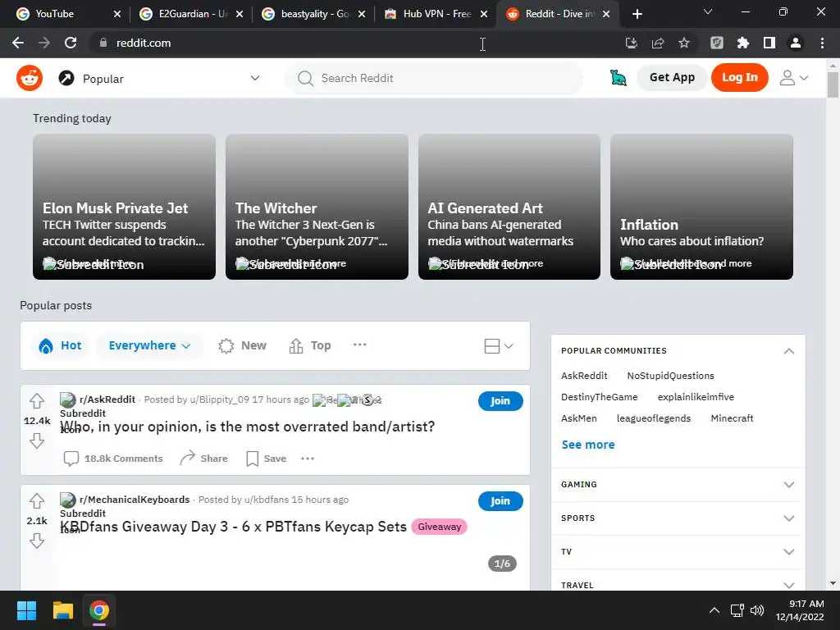
Task: Select the New sort option
Action: coord(242,345)
